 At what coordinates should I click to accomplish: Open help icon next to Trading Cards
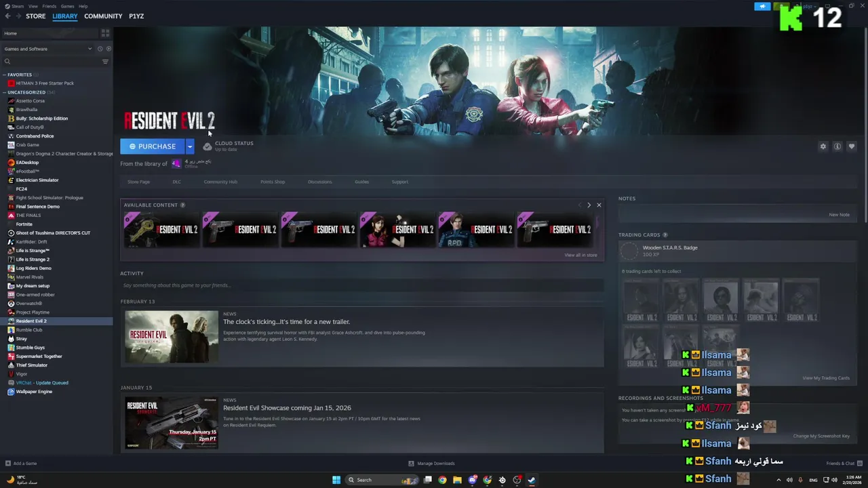click(x=665, y=235)
